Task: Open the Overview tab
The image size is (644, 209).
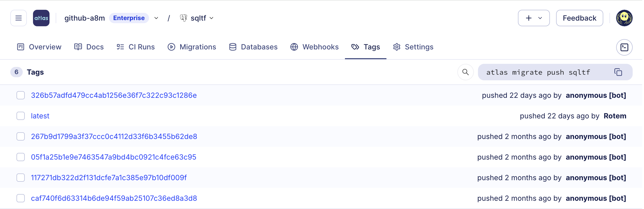Action: tap(38, 47)
